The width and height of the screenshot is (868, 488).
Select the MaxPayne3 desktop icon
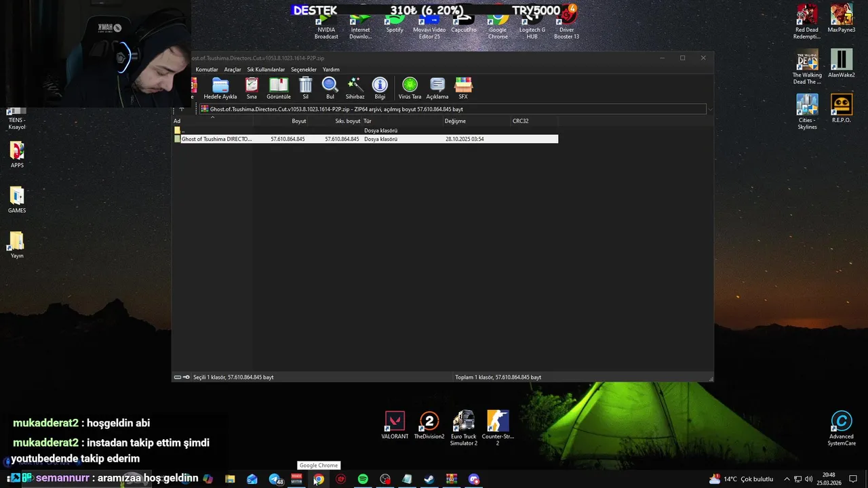click(842, 19)
